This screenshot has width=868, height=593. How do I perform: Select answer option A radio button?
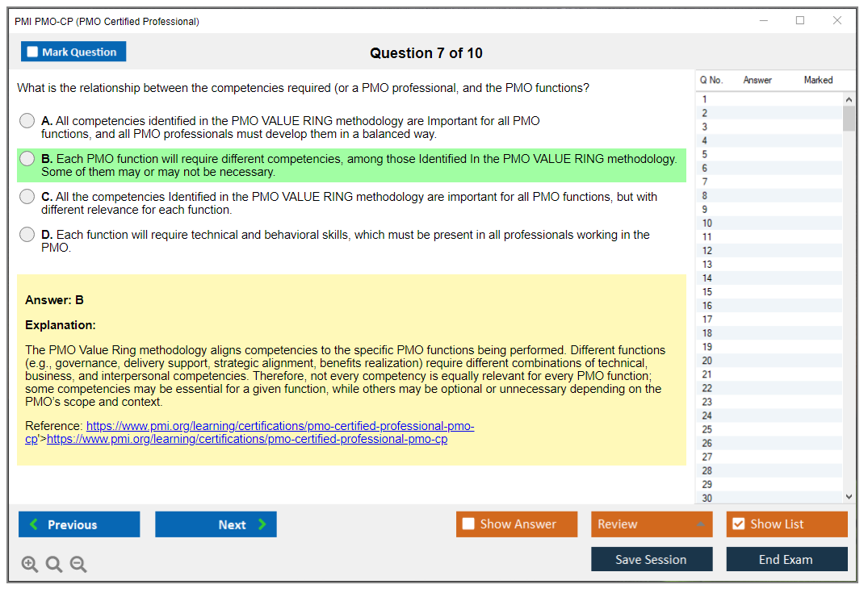[27, 121]
